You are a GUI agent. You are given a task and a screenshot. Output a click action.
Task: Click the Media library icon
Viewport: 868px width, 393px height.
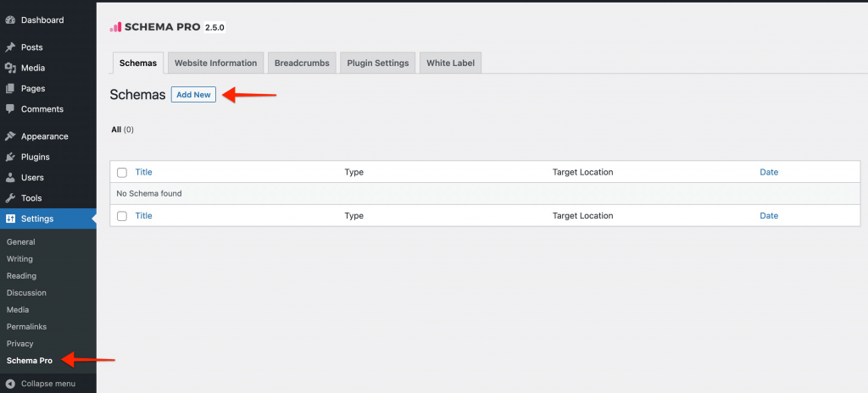10,68
